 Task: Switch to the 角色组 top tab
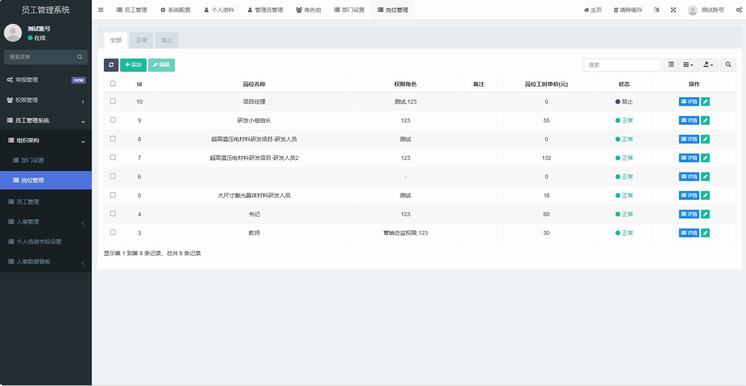click(x=308, y=10)
